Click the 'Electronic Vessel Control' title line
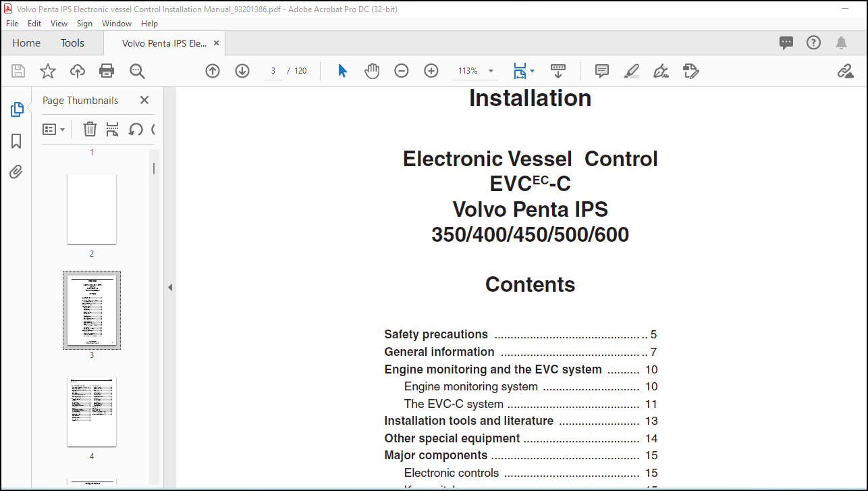Image resolution: width=868 pixels, height=491 pixels. [531, 159]
